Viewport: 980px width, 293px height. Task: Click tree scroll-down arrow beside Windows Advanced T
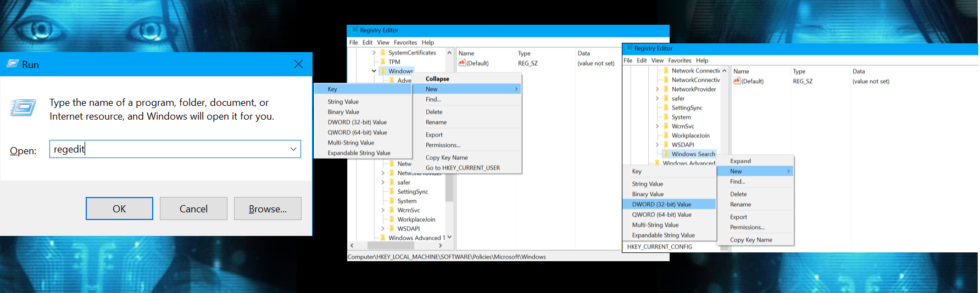(x=449, y=238)
